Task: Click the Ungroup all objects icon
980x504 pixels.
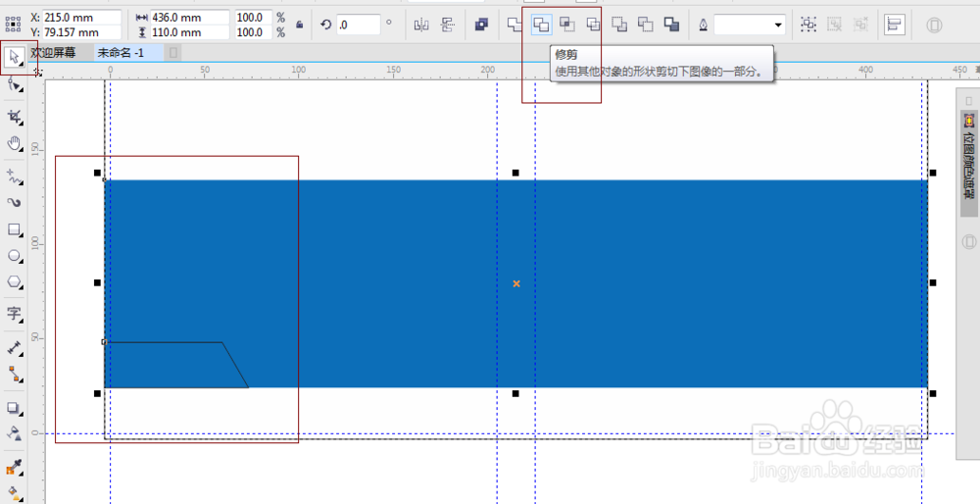Action: click(x=861, y=25)
